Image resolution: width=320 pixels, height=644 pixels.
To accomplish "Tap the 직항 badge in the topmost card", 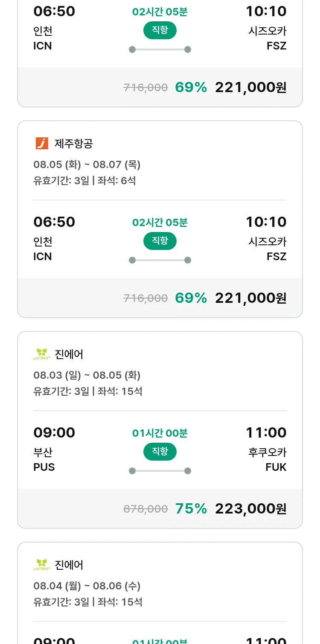I will (x=160, y=30).
